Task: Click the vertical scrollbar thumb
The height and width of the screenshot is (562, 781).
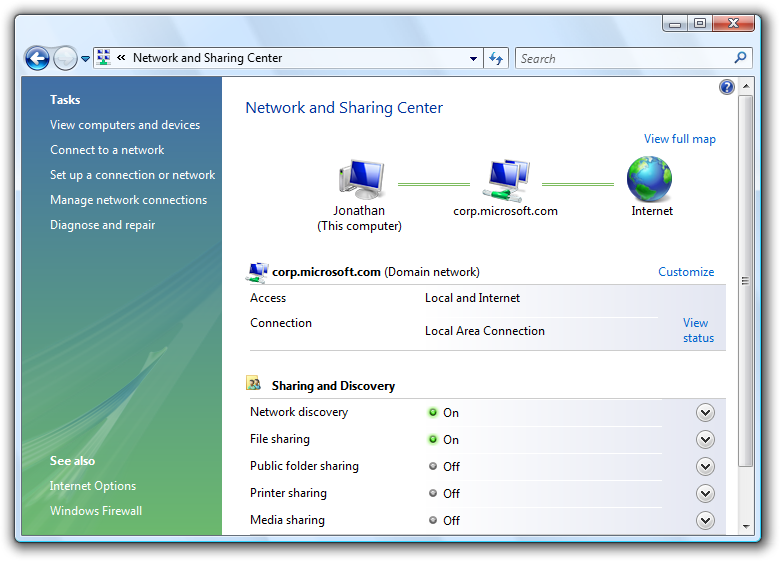Action: click(746, 281)
